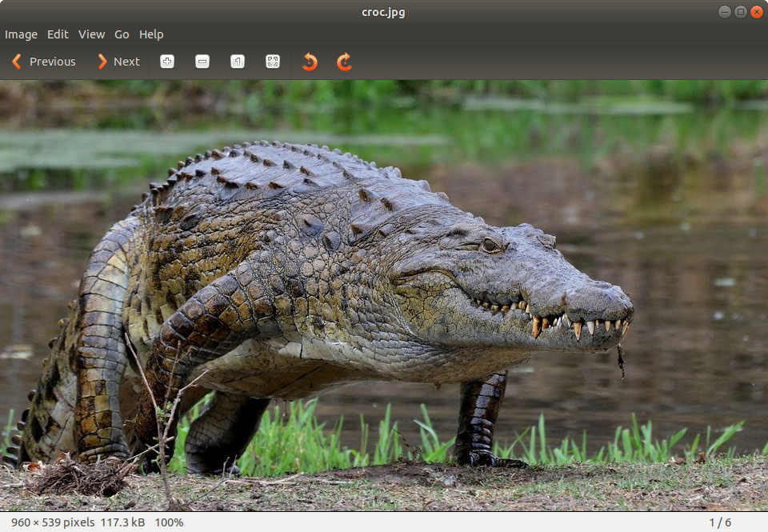Go to the Next image
The width and height of the screenshot is (768, 532).
pyautogui.click(x=118, y=62)
